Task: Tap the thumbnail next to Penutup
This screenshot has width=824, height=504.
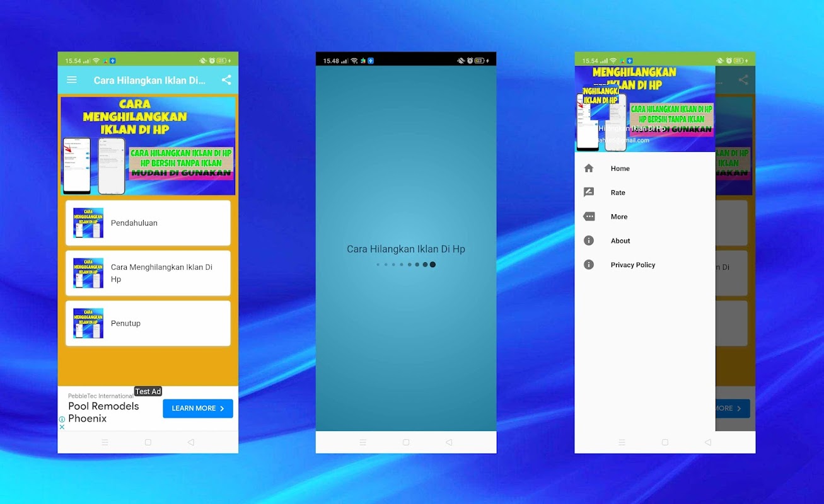Action: pos(88,323)
